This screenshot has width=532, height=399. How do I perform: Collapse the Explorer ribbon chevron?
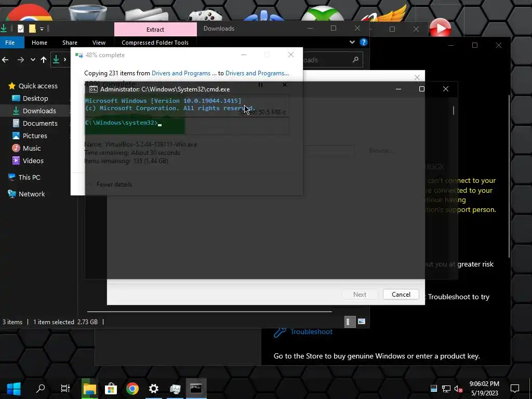click(x=352, y=42)
